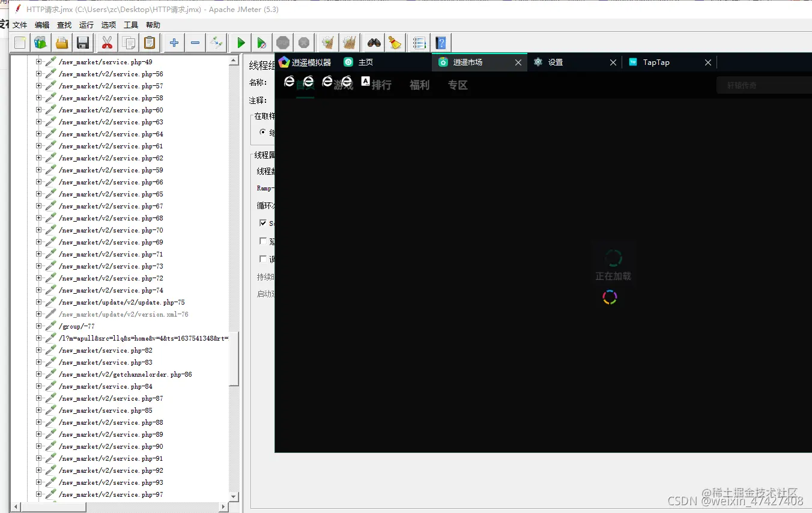Screen dimensions: 812x513
Task: Tick the checkbox beside label starting 延
Action: (262, 241)
